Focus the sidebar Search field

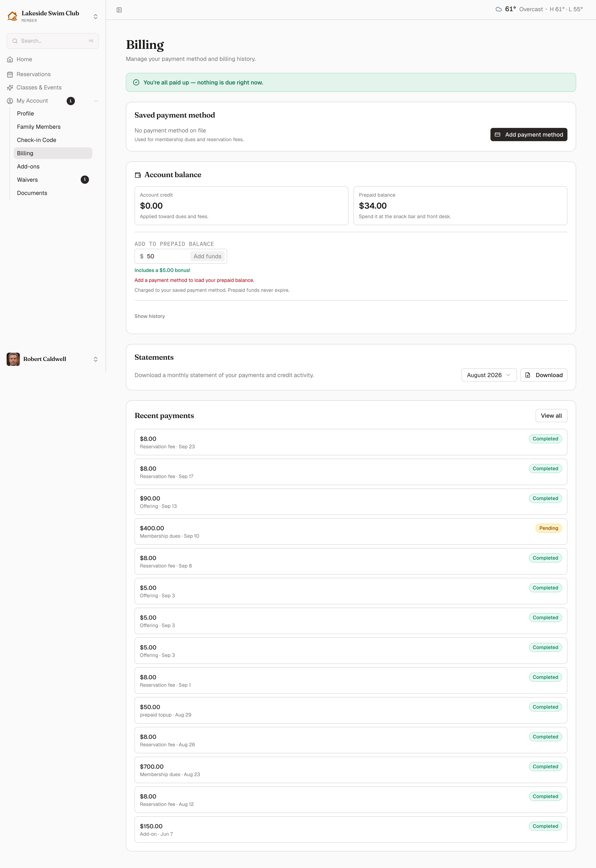point(53,41)
